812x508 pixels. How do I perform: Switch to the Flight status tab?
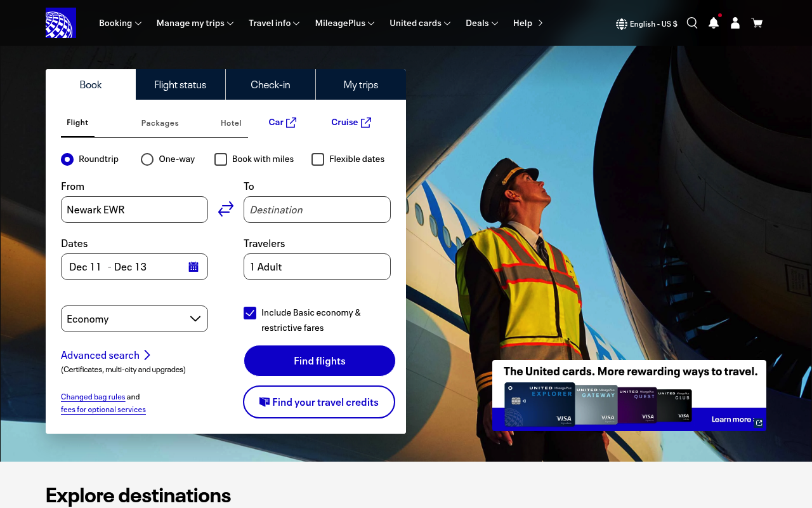click(x=180, y=84)
